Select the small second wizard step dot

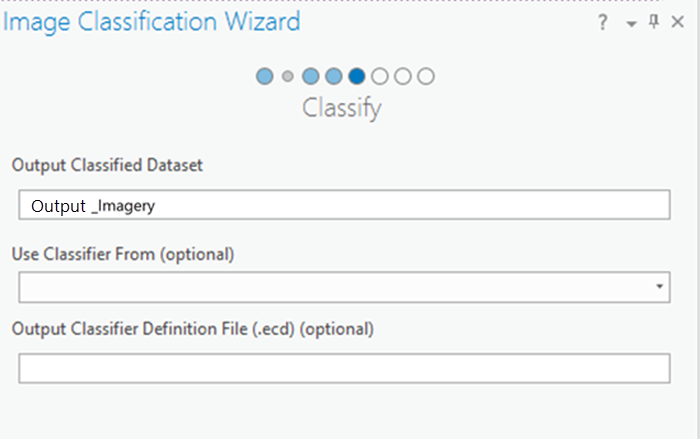click(x=288, y=76)
